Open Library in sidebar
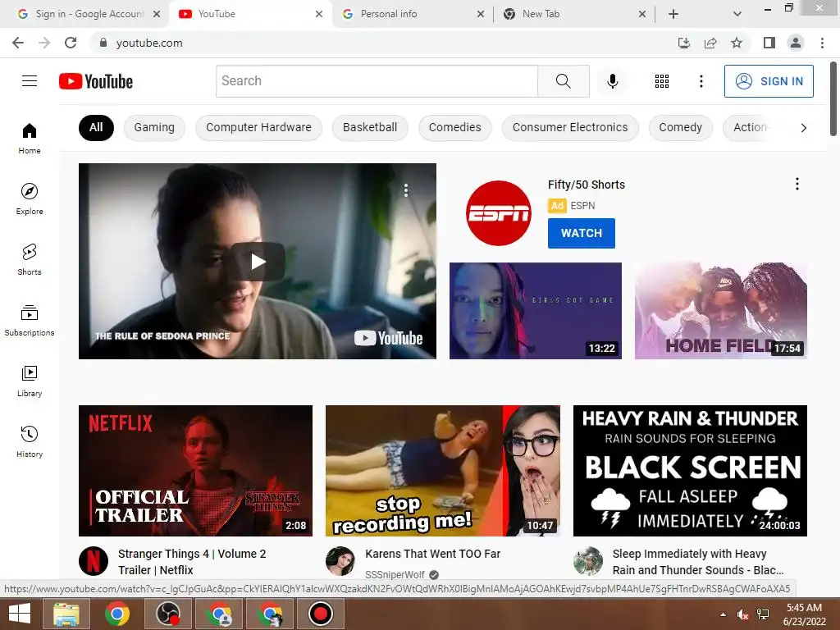Screen dimensions: 840x630 click(x=30, y=381)
